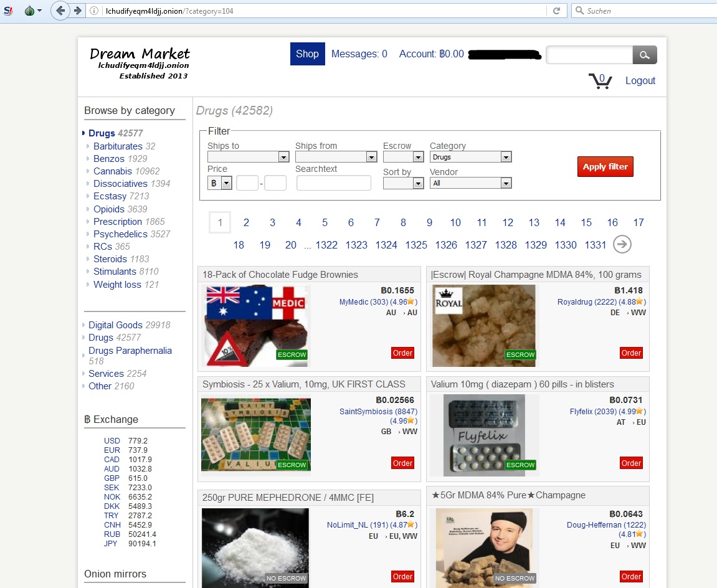Open the Escrow filter dropdown
717x588 pixels.
(x=403, y=157)
